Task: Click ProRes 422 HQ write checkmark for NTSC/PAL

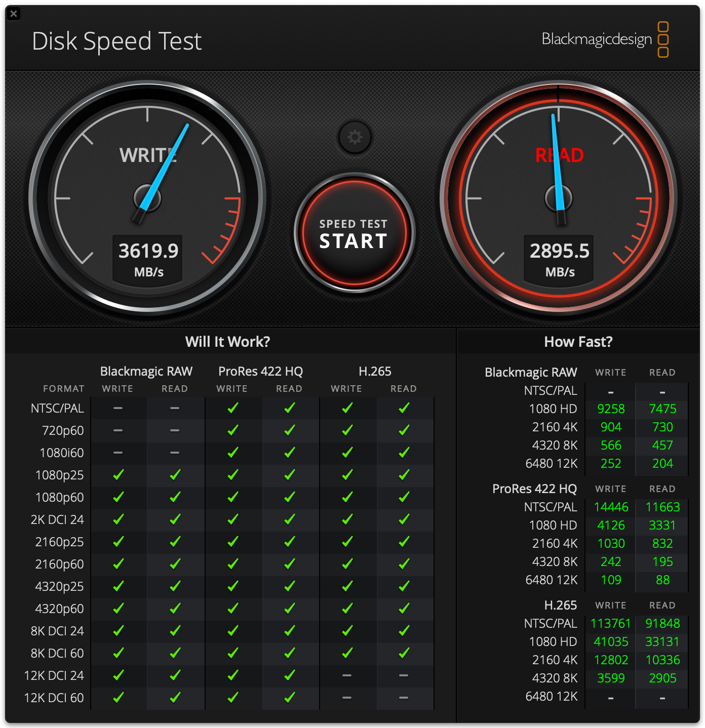Action: [x=232, y=408]
